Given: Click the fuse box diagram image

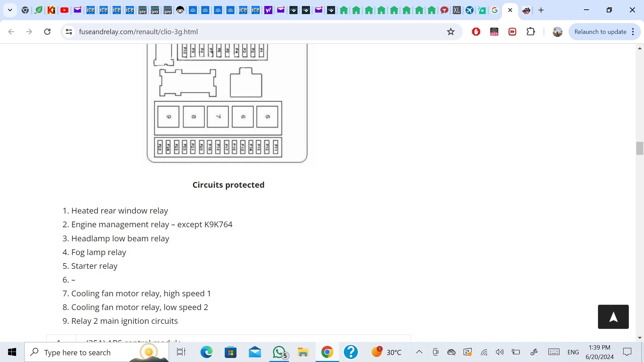Looking at the screenshot, I should (227, 104).
